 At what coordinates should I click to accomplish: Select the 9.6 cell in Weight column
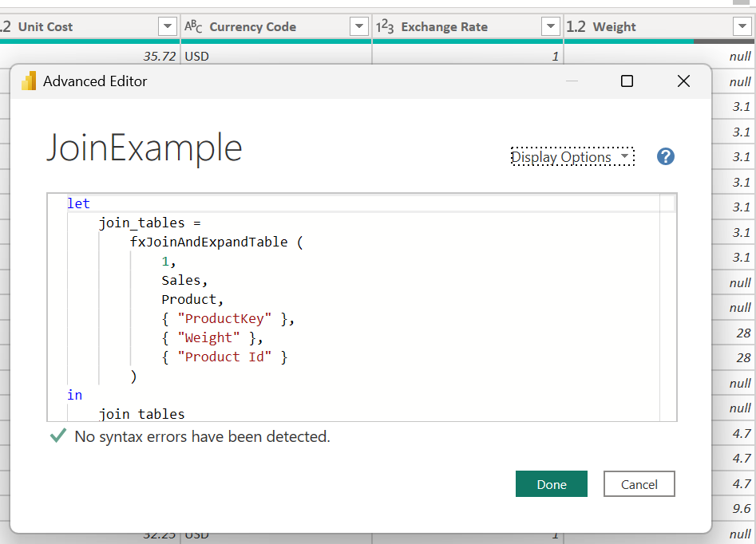741,509
